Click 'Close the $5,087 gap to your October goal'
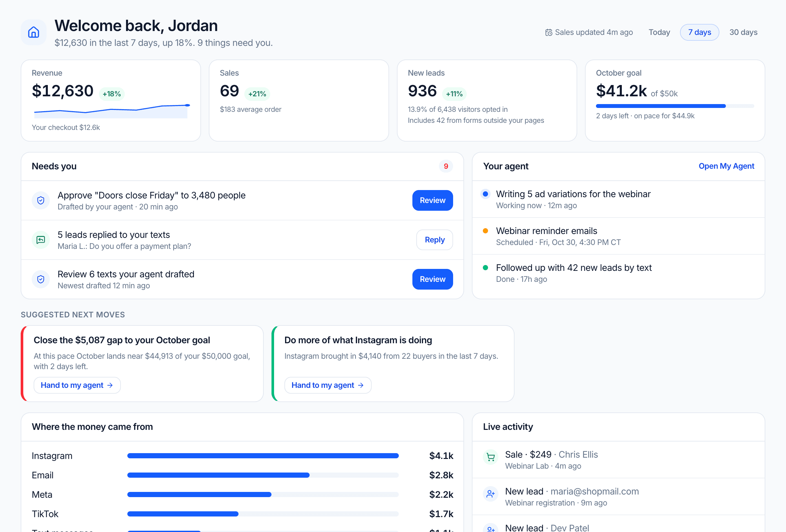Image resolution: width=786 pixels, height=532 pixels. pos(122,340)
